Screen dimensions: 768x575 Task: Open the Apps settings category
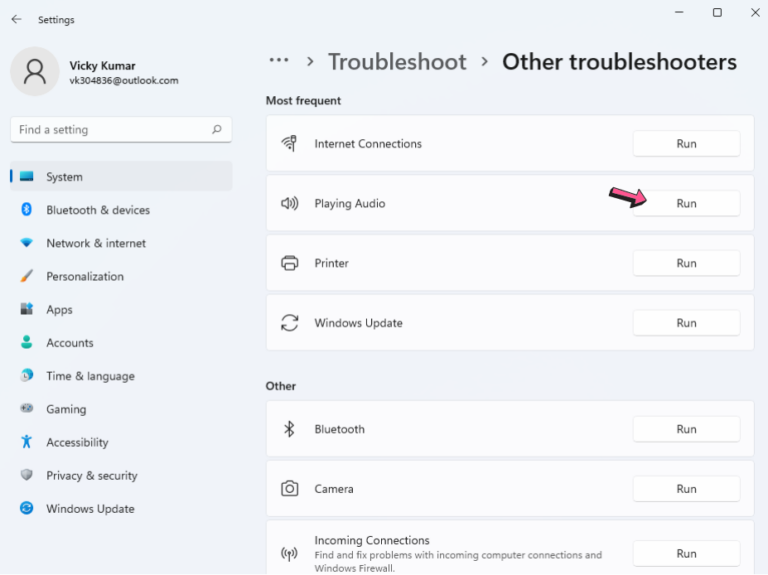(x=59, y=310)
